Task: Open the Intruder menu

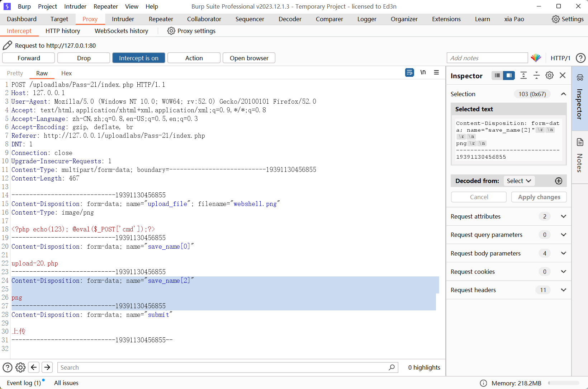Action: click(75, 6)
